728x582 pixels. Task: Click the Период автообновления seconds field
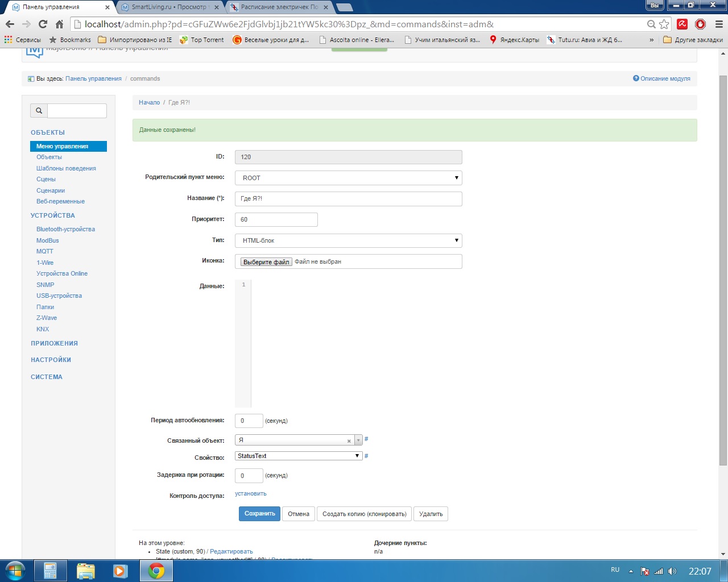tap(249, 421)
